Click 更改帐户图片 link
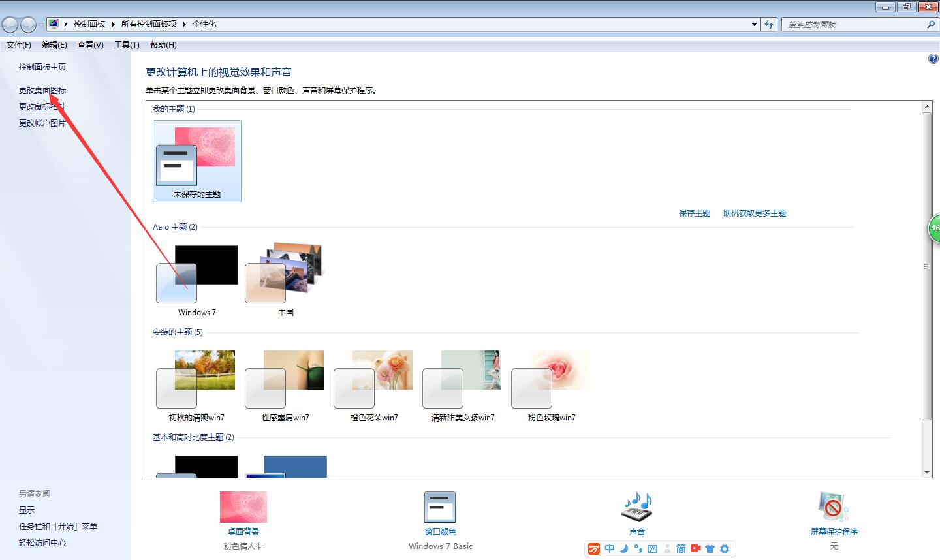940x560 pixels. click(42, 123)
